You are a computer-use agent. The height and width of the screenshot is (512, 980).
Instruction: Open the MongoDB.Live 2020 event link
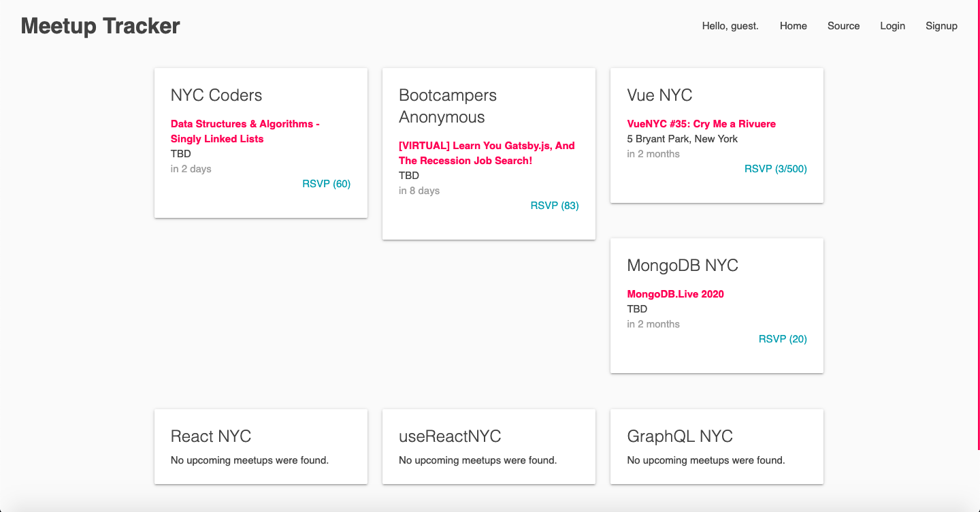pos(675,294)
